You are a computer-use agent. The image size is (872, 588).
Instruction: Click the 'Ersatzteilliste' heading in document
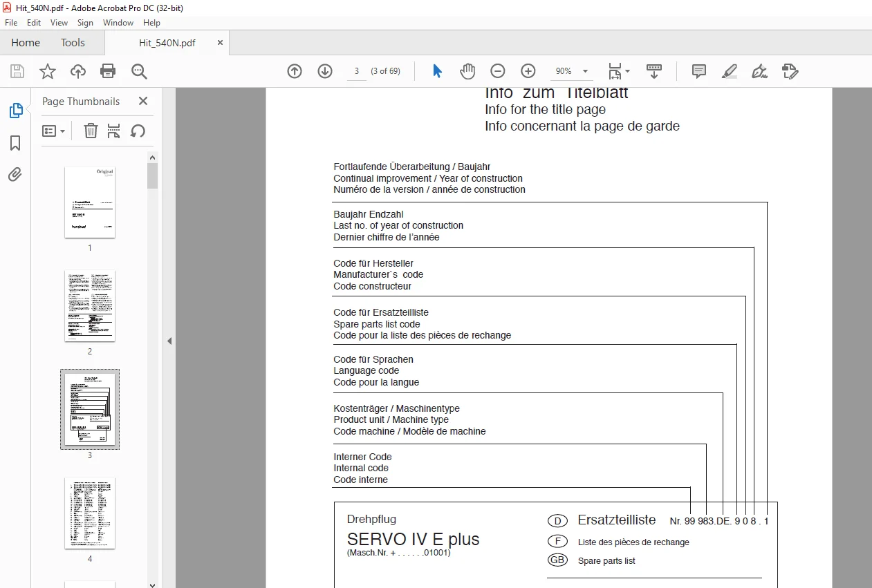[x=617, y=520]
